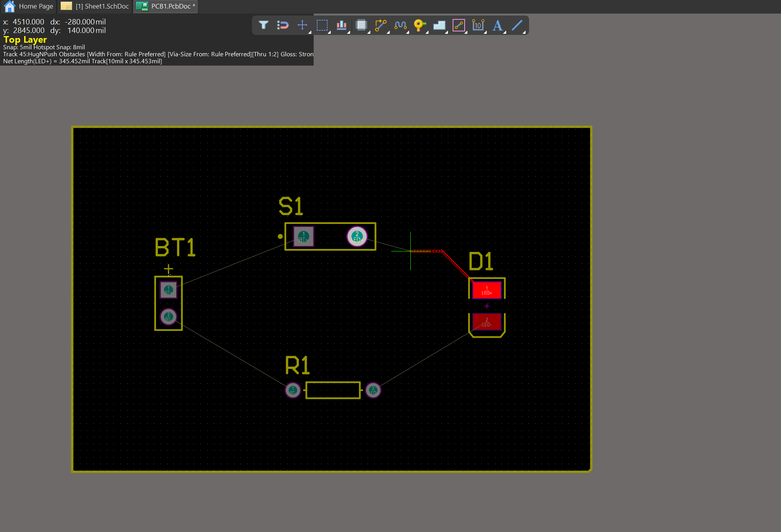Click the red LED+ pad of D1
Screen dimensions: 781x532
pos(487,290)
